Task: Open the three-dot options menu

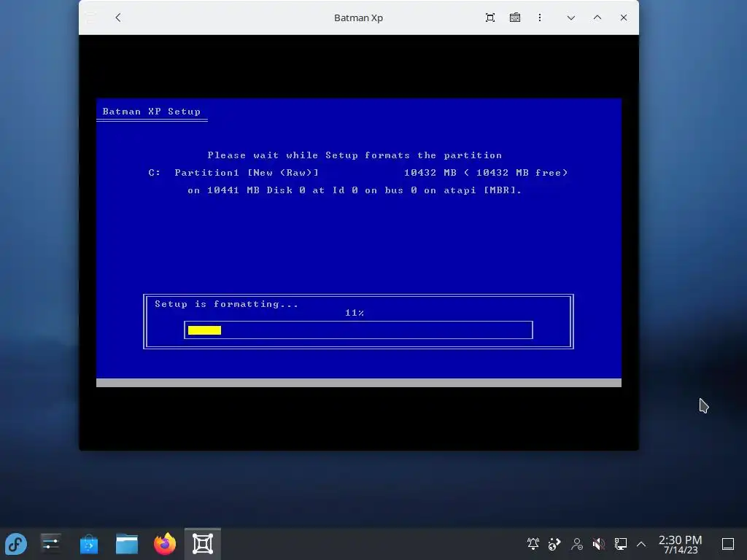Action: tap(539, 17)
